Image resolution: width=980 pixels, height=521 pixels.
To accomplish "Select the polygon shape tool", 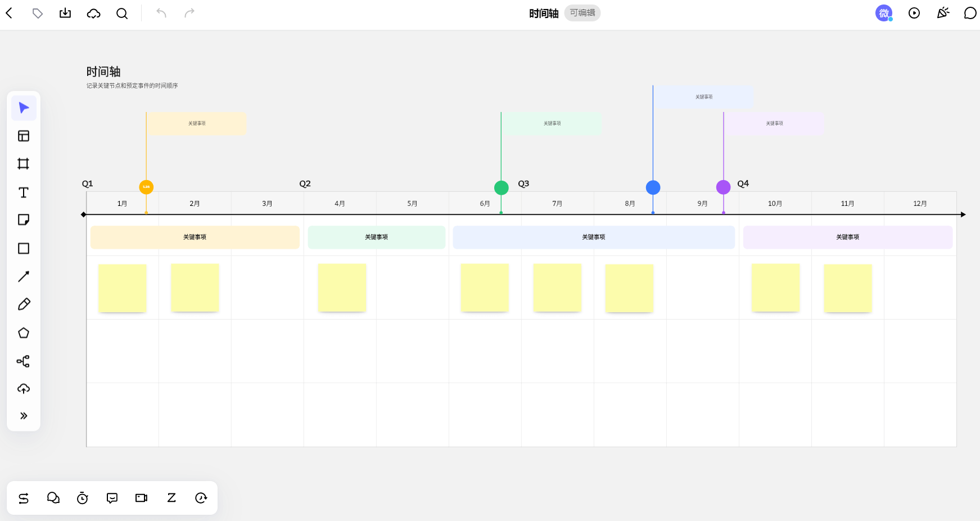I will [24, 333].
